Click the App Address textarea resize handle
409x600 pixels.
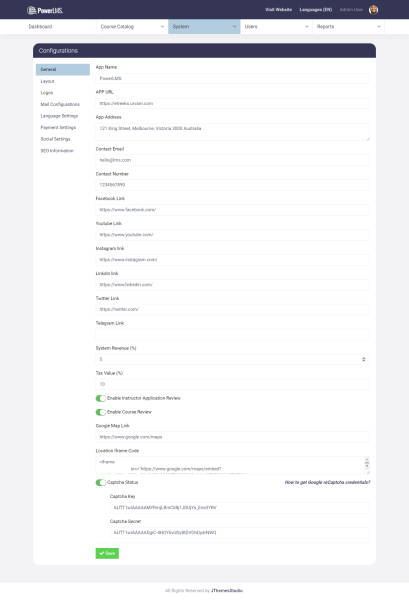[368, 139]
